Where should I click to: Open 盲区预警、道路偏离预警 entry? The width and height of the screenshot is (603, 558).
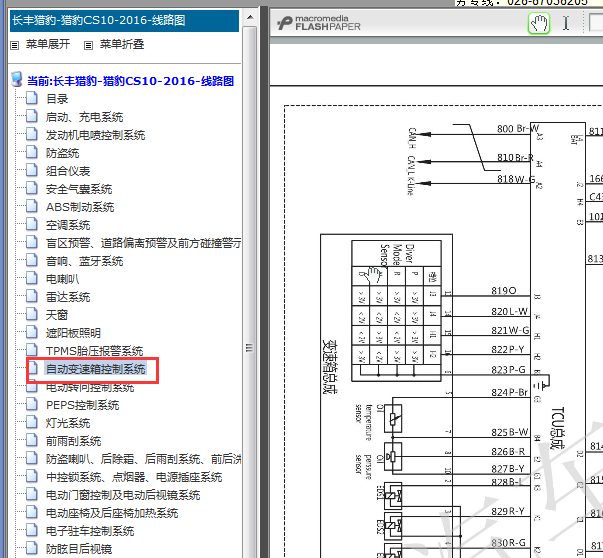click(143, 243)
